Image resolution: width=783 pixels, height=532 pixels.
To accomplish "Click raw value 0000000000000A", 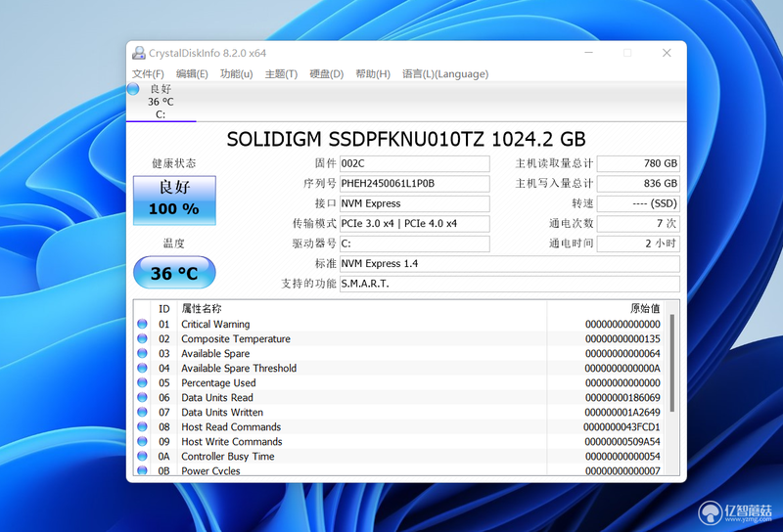I will click(622, 369).
